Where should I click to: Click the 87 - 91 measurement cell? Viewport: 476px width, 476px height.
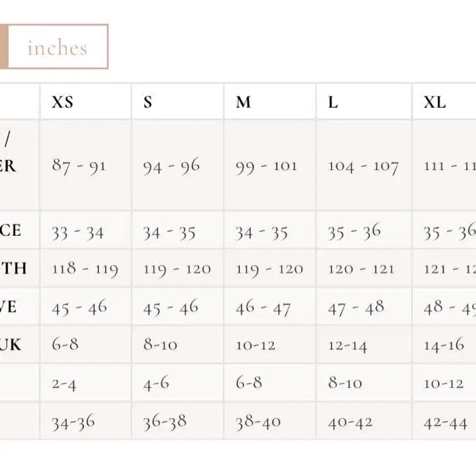pyautogui.click(x=86, y=165)
